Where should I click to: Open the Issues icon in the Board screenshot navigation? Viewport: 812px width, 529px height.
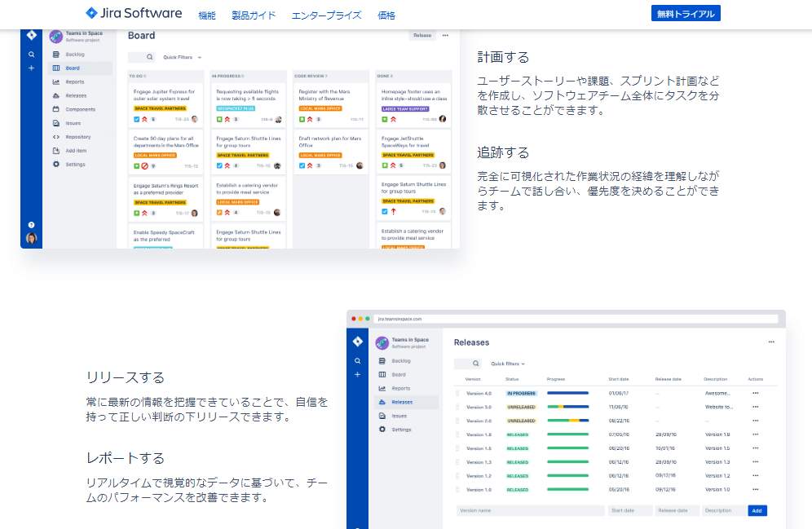56,123
